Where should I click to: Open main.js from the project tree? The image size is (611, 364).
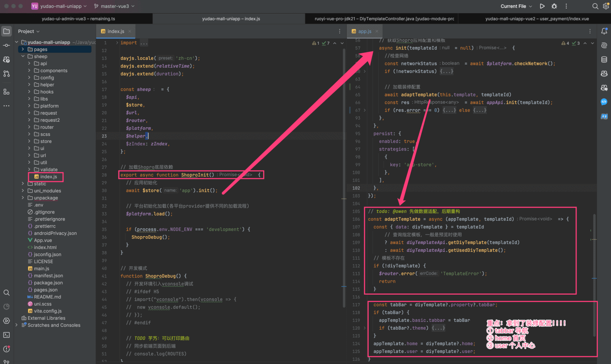tap(41, 268)
